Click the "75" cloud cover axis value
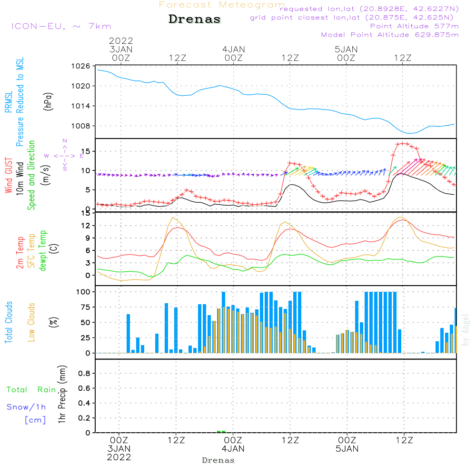476x476 pixels. click(86, 307)
